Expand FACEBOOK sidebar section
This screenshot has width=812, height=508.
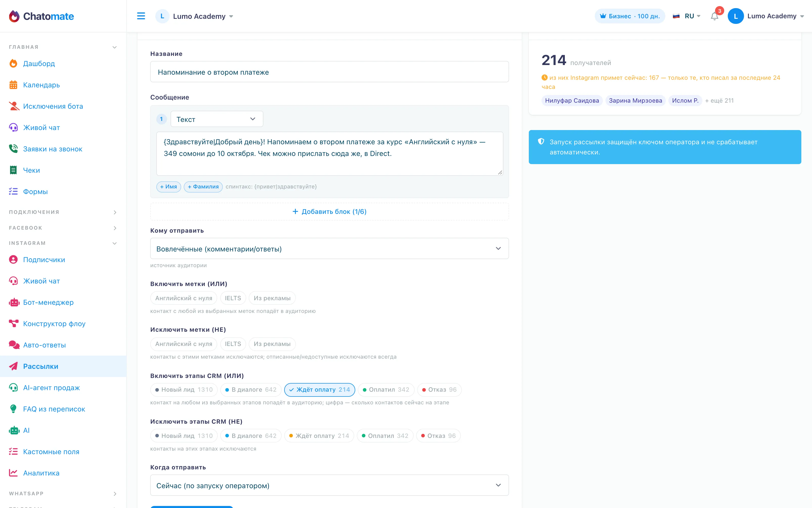(x=63, y=228)
